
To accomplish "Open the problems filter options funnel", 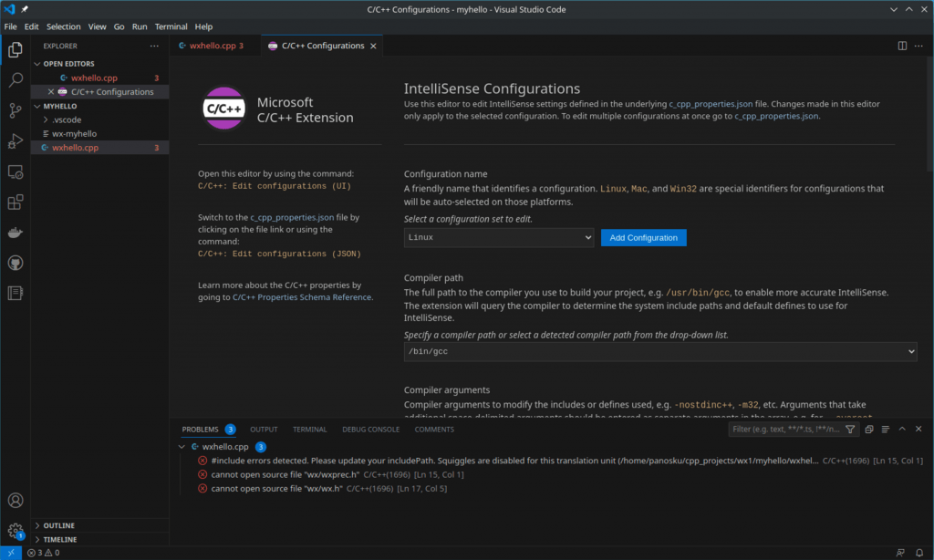I will (850, 429).
